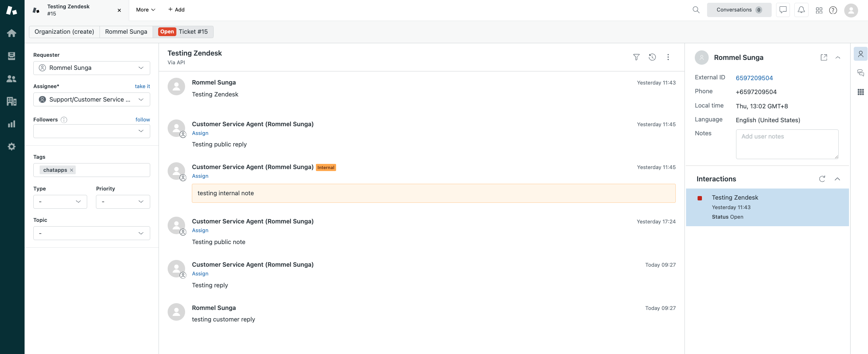Remove the chatapps tag
Image resolution: width=868 pixels, height=354 pixels.
point(72,170)
